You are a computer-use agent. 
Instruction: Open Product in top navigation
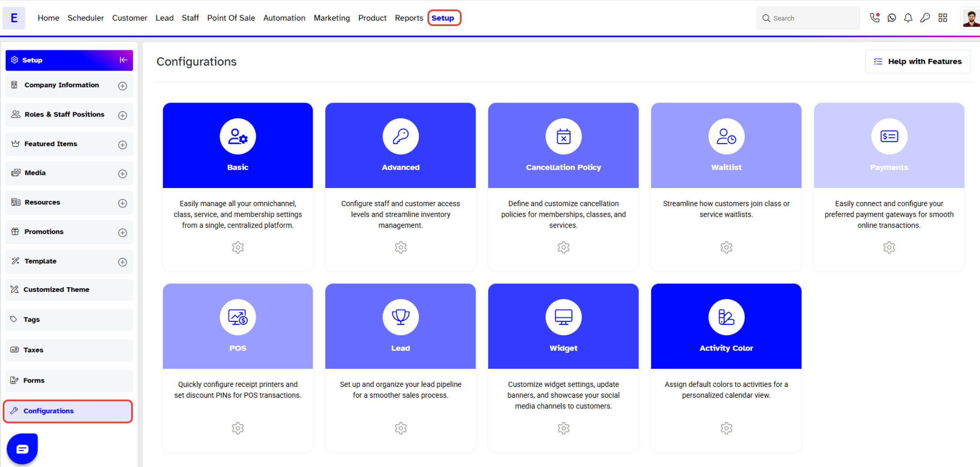(x=372, y=18)
